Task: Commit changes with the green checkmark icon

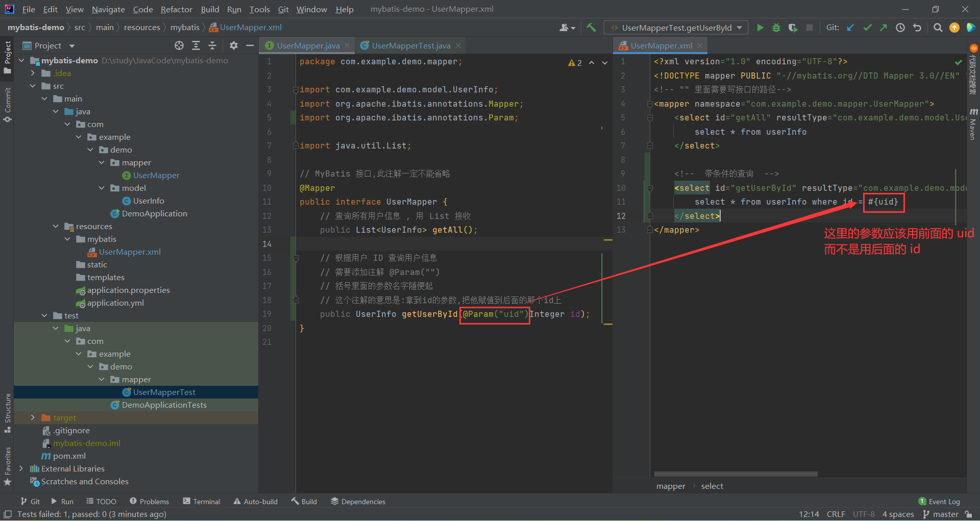Action: click(x=867, y=28)
